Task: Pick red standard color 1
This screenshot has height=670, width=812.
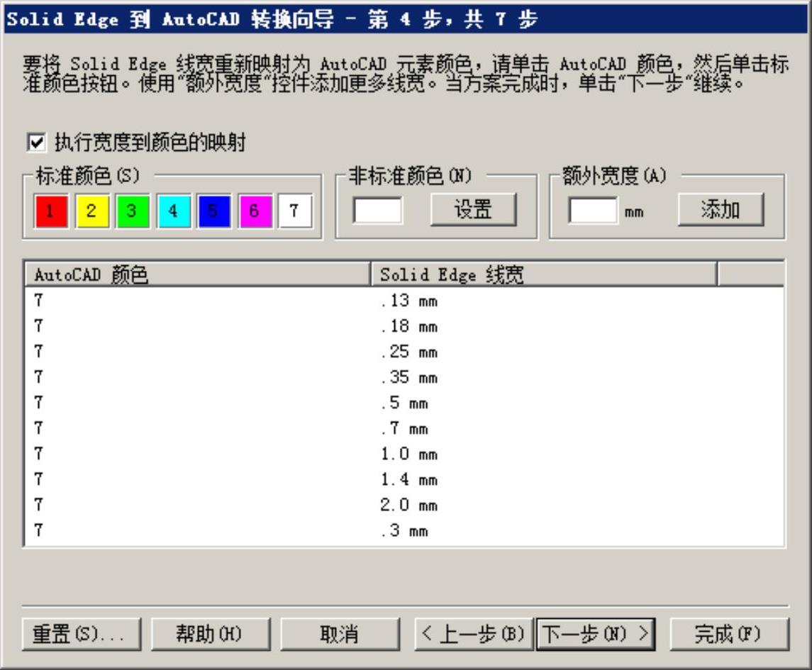Action: [51, 211]
